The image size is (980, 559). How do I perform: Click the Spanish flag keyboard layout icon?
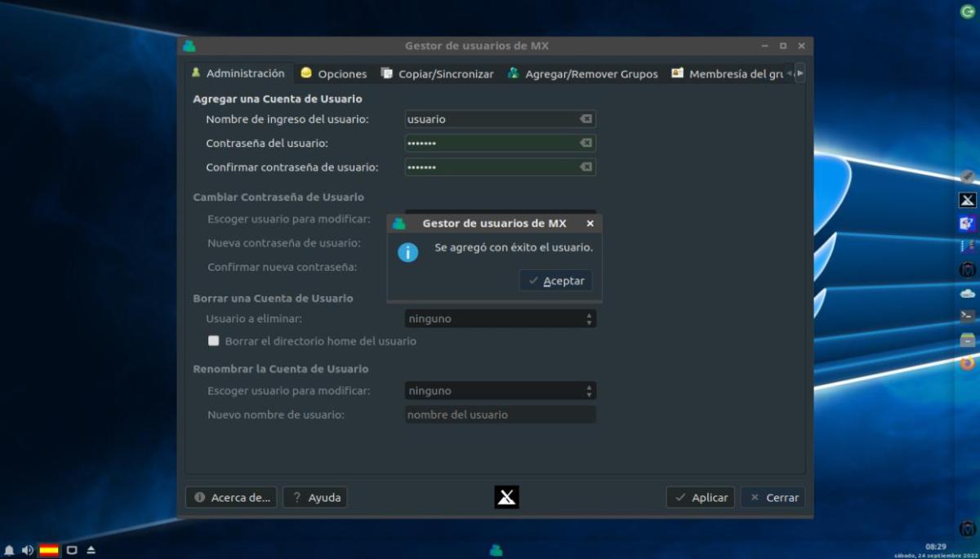pyautogui.click(x=49, y=551)
